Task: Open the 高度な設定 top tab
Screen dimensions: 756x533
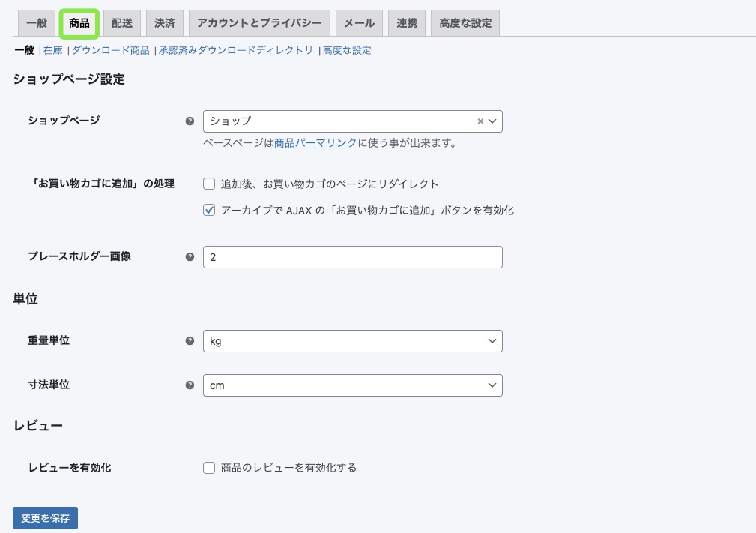Action: pyautogui.click(x=465, y=23)
